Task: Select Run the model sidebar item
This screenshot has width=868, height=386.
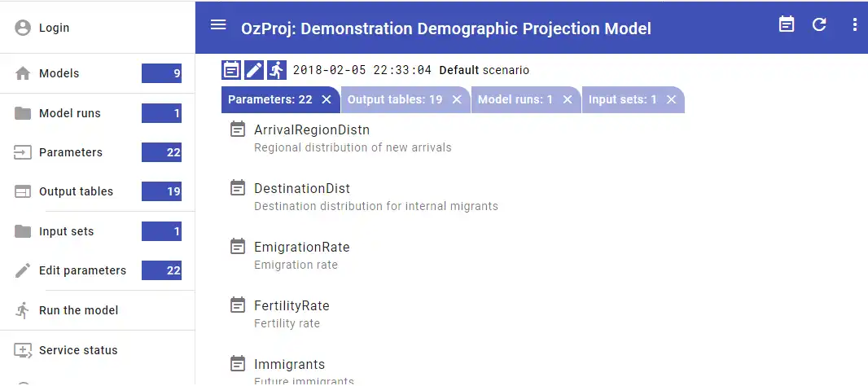Action: [x=78, y=310]
